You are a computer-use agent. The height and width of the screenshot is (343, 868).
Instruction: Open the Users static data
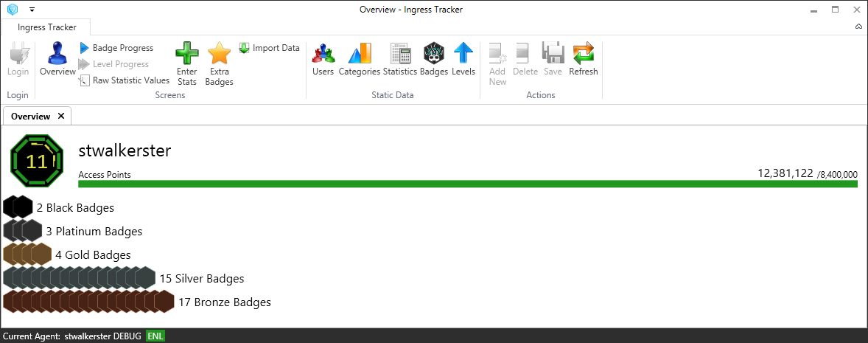[323, 60]
